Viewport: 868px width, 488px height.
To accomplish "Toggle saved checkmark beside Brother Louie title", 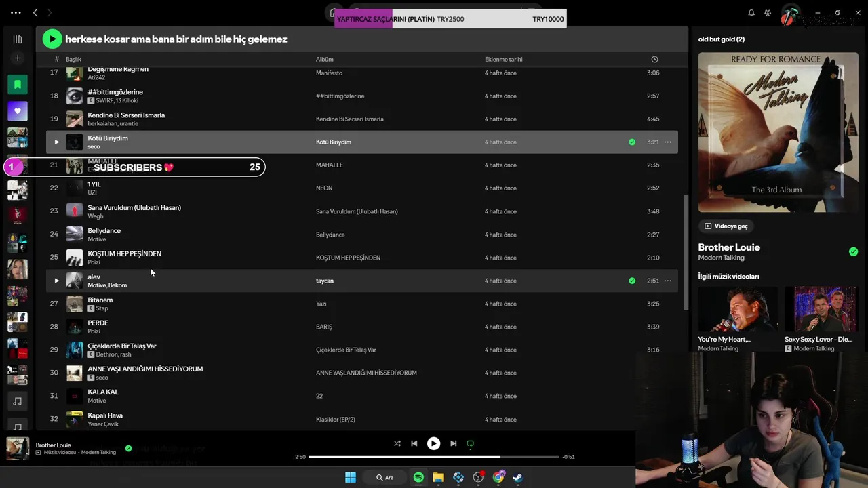I will [853, 251].
